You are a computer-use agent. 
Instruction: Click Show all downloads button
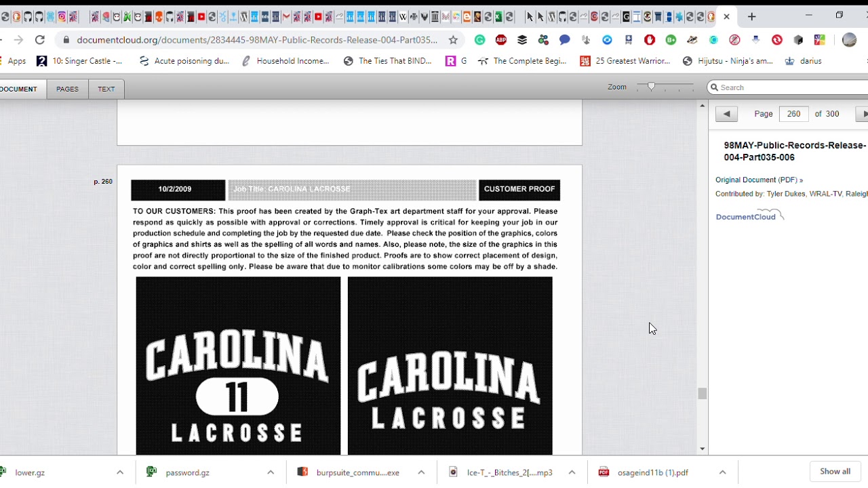point(835,472)
